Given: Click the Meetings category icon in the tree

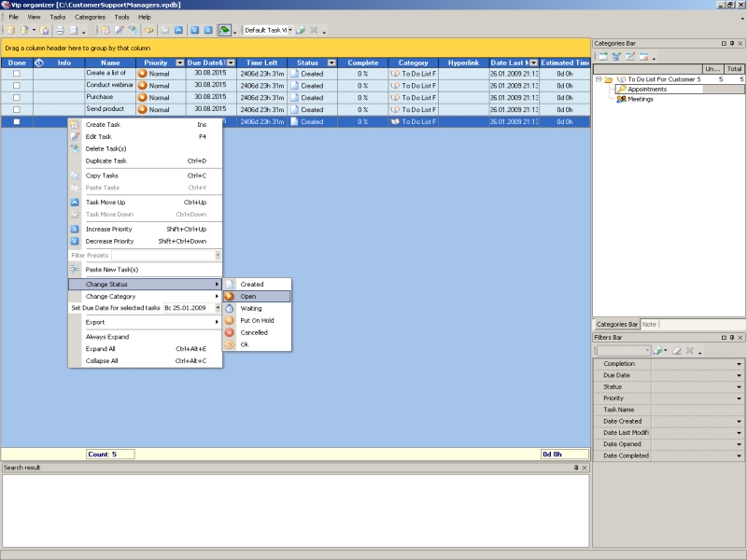Looking at the screenshot, I should point(621,99).
